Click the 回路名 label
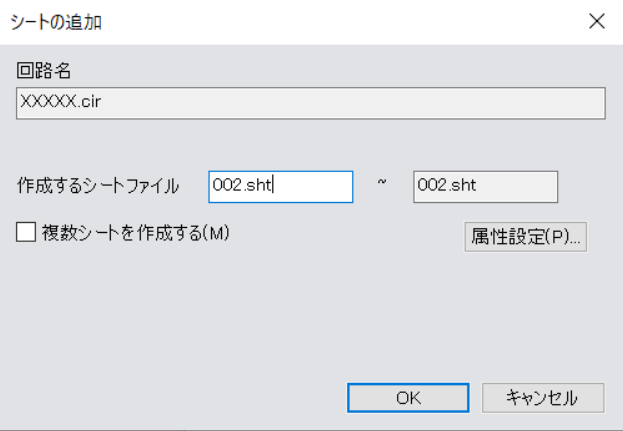The image size is (623, 431). point(44,71)
